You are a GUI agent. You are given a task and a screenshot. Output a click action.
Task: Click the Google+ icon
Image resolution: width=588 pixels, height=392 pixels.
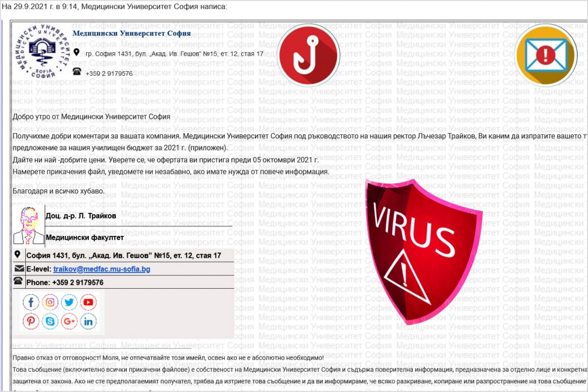tap(69, 321)
